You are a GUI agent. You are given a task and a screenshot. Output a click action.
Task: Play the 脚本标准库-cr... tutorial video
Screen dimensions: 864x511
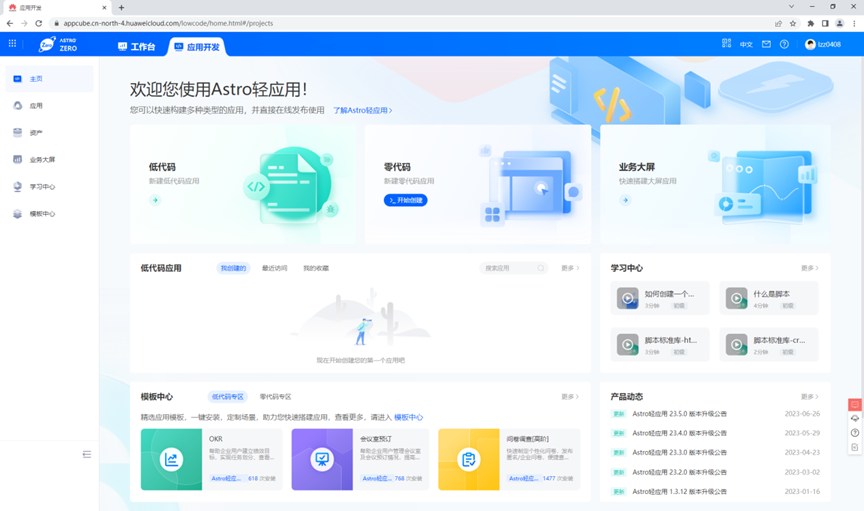(736, 345)
